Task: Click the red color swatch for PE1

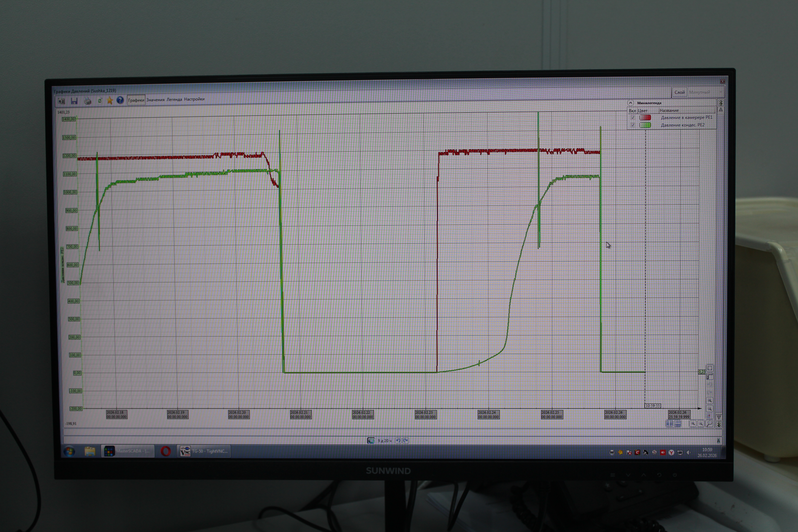Action: point(645,117)
